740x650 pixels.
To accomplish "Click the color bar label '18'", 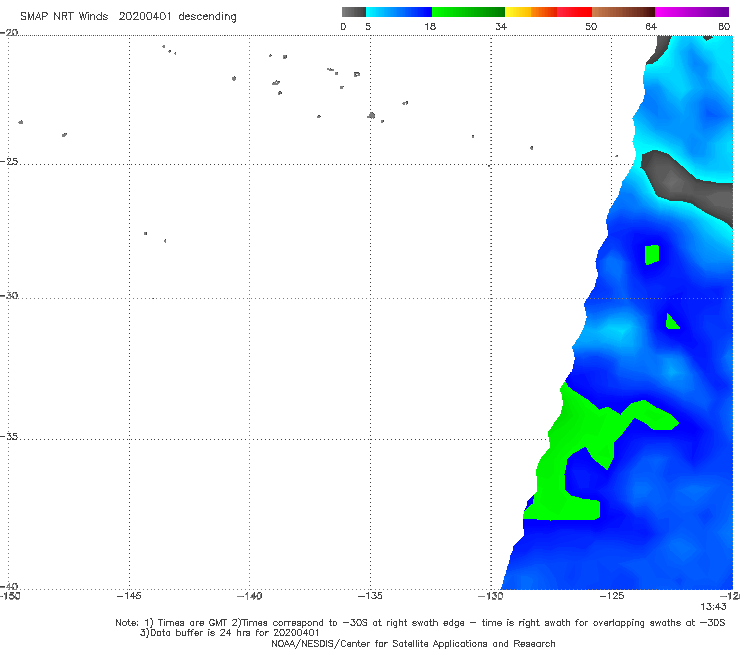I will 430,27.
